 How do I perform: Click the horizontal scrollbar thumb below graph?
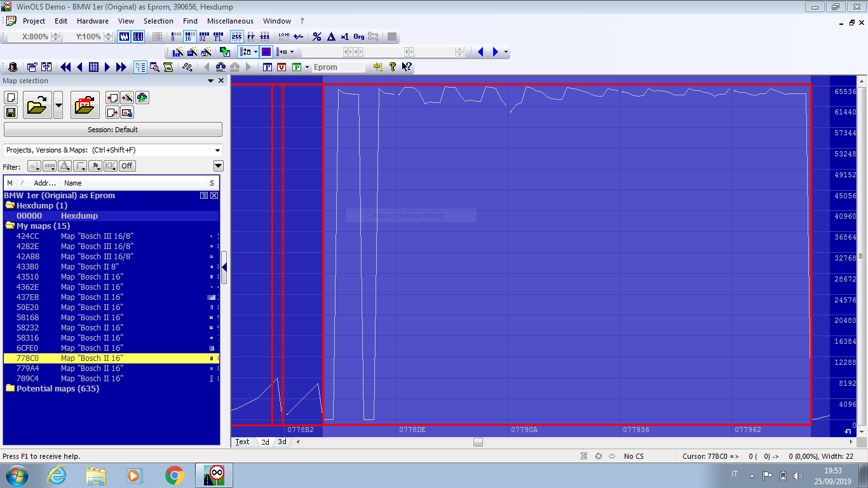[478, 442]
